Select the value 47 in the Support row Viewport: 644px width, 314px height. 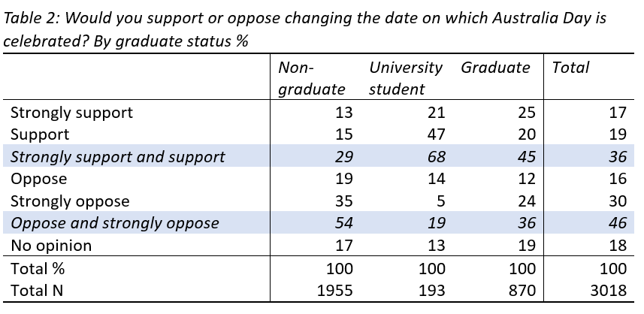[x=436, y=134]
